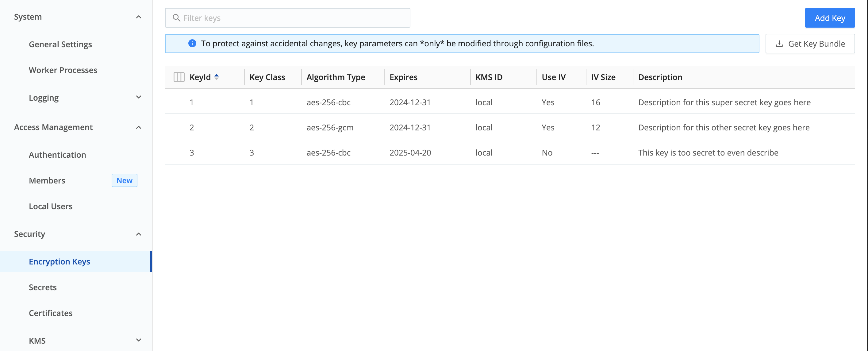Navigate to Certificates
The width and height of the screenshot is (868, 351).
click(51, 313)
